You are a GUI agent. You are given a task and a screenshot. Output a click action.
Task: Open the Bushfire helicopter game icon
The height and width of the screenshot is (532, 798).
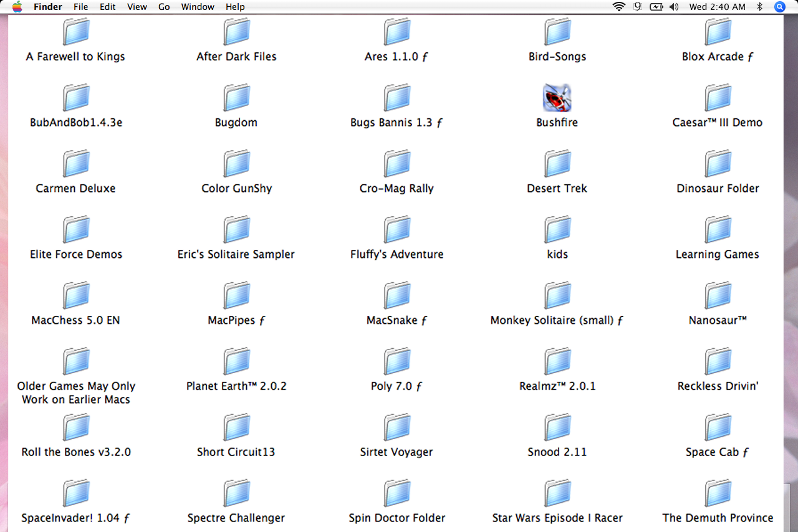click(x=557, y=97)
